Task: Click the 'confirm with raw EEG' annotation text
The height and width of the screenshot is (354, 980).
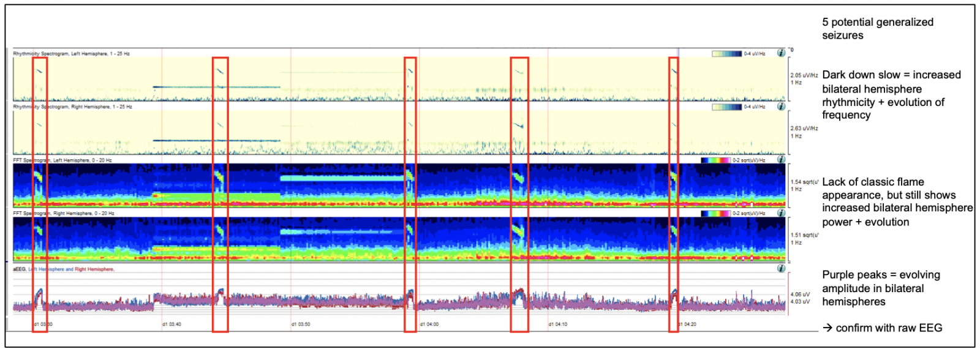Action: [x=883, y=328]
